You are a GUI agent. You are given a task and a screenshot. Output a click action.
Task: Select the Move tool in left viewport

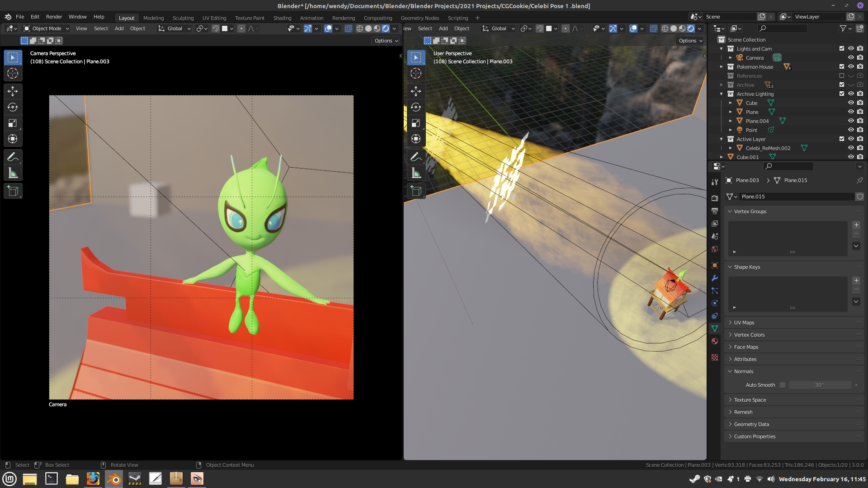[x=13, y=91]
